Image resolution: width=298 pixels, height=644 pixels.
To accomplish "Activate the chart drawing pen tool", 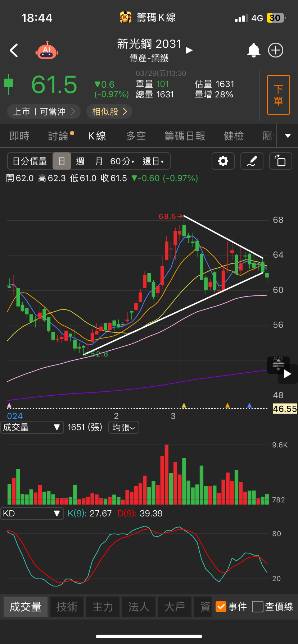I will (x=252, y=161).
